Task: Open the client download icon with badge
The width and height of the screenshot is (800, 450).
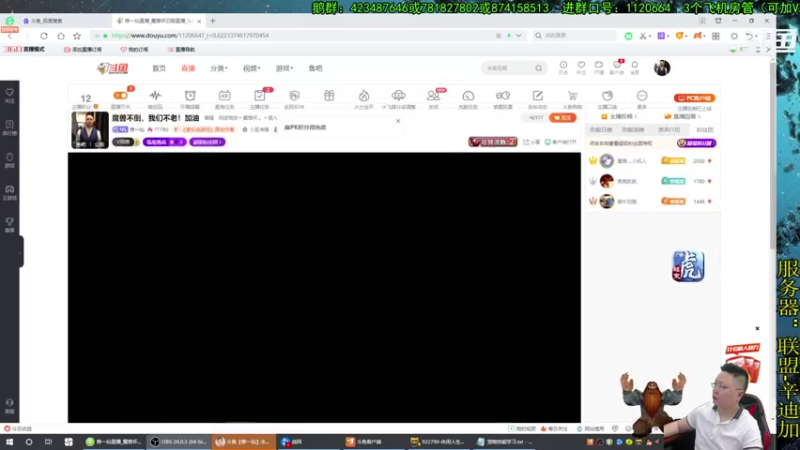Action: pyautogui.click(x=617, y=67)
